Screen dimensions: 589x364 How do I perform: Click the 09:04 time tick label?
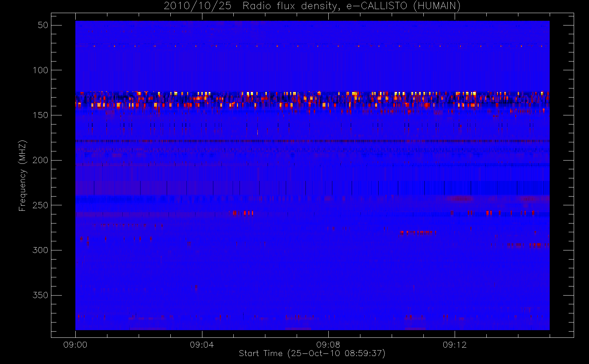202,345
